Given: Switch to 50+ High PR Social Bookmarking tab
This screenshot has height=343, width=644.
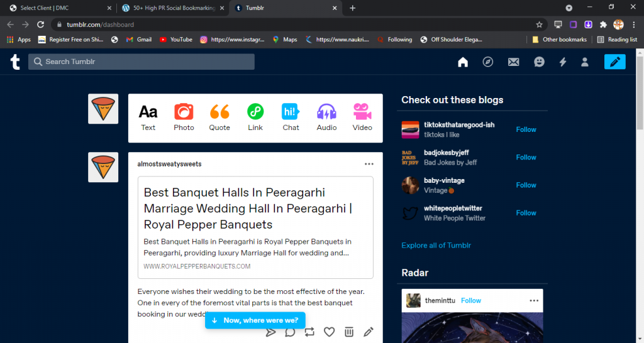Looking at the screenshot, I should click(x=174, y=8).
